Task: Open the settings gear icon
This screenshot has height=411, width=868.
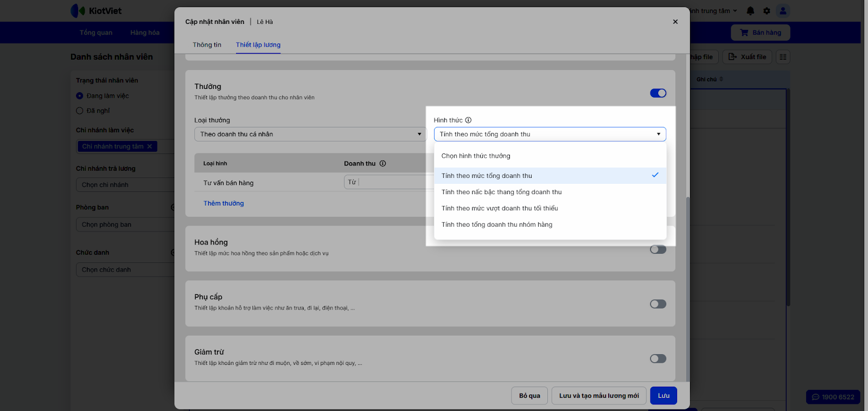Action: pos(767,11)
